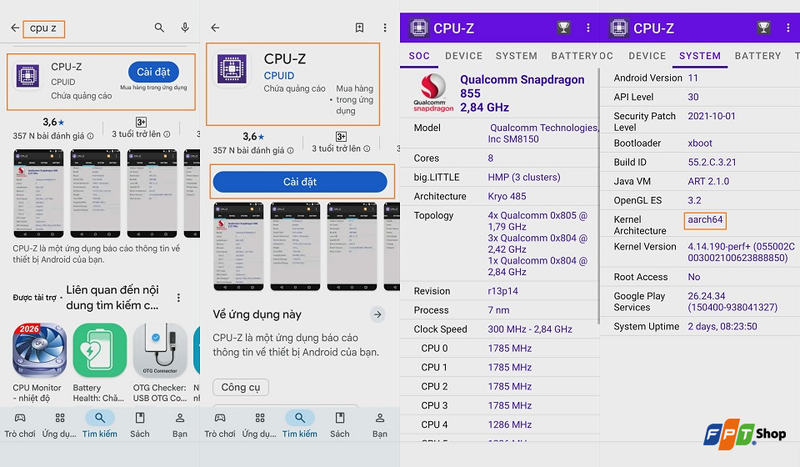
Task: Open the three-dot overflow menu on the detail page
Action: coord(385,28)
